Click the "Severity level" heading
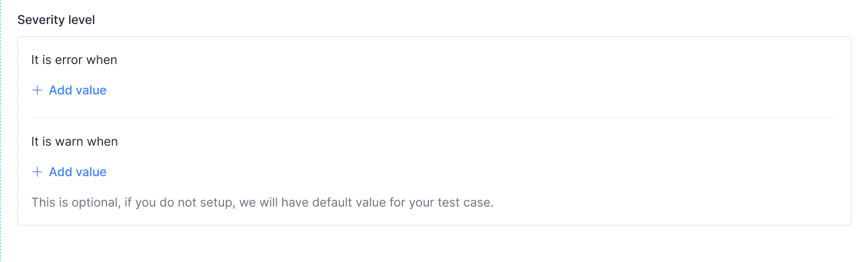 [56, 20]
